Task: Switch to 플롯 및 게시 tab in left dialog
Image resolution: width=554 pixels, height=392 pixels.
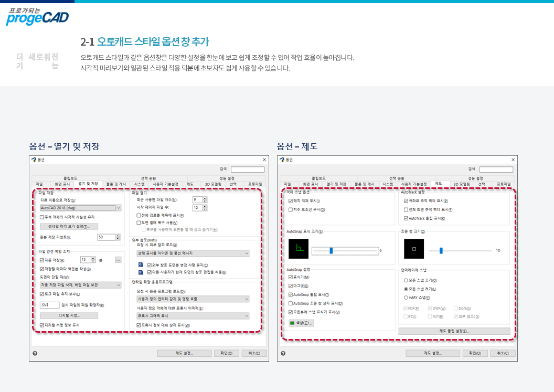Action: click(x=116, y=184)
